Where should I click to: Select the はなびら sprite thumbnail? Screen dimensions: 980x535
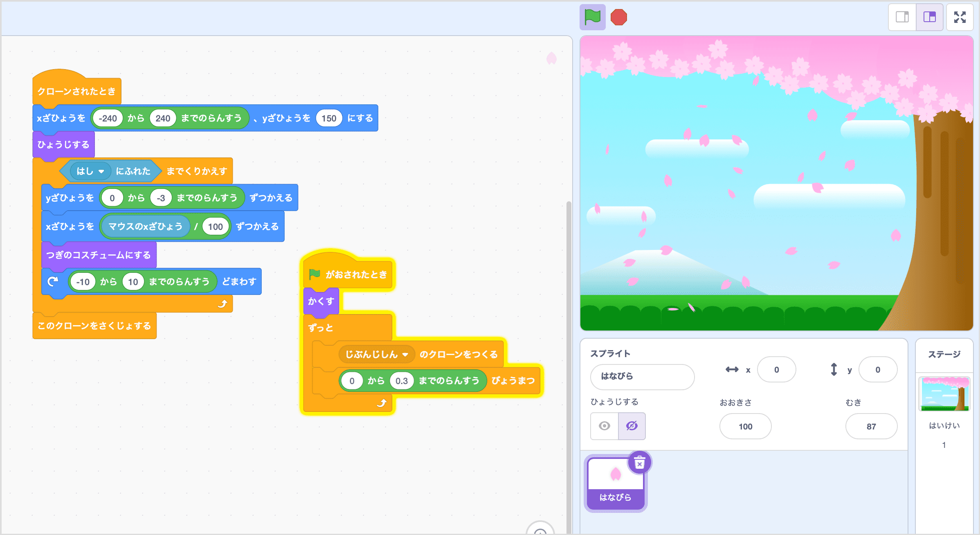point(615,483)
